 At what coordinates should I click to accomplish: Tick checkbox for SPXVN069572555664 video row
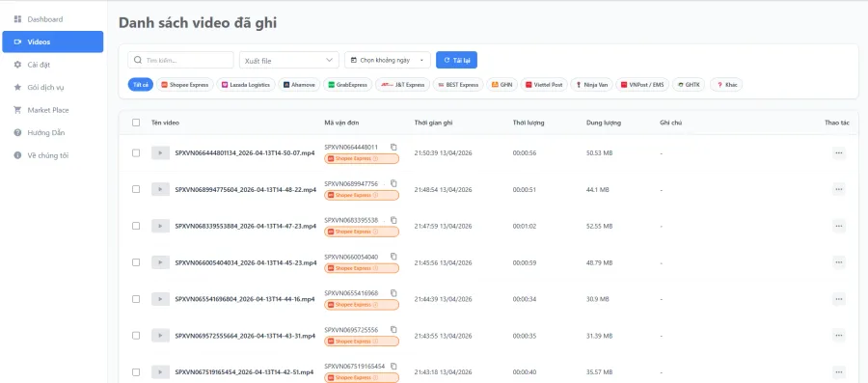(136, 336)
